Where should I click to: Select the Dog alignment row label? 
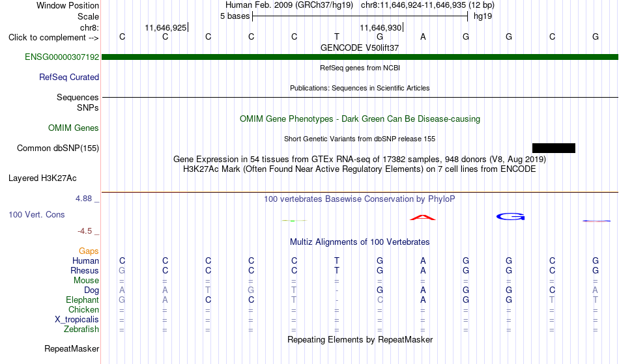point(91,290)
